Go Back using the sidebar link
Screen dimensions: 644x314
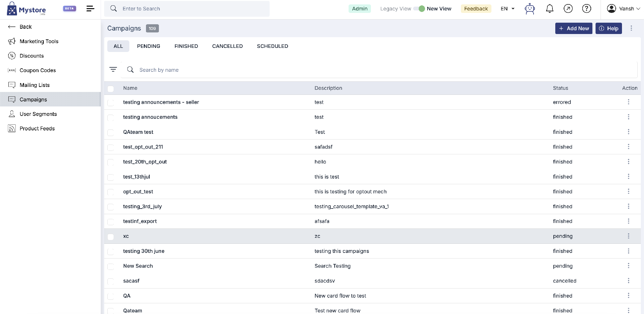20,27
